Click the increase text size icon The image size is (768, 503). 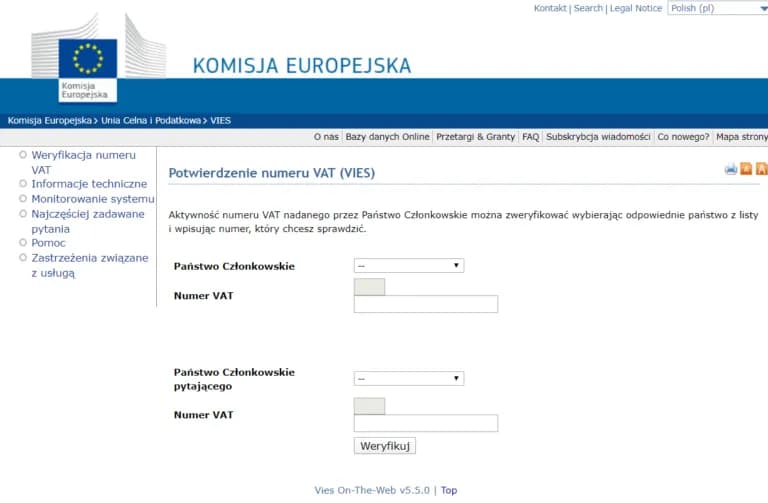pyautogui.click(x=761, y=169)
